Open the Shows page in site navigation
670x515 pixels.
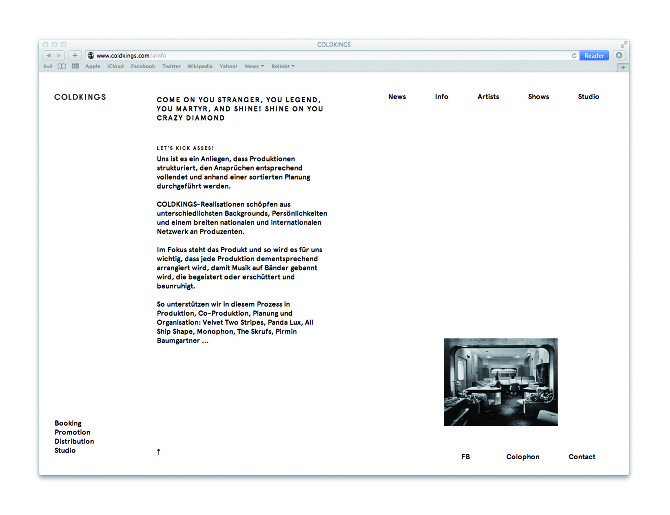pyautogui.click(x=538, y=97)
